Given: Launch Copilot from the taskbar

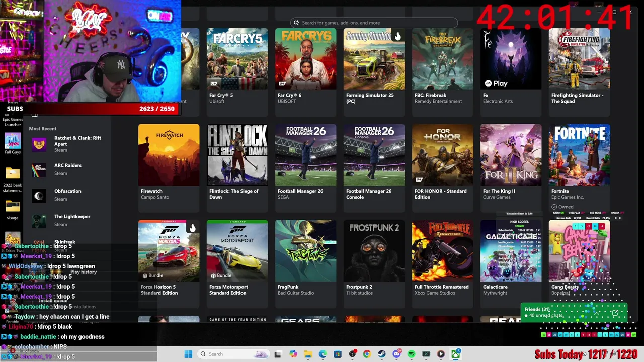Looking at the screenshot, I should (293, 354).
